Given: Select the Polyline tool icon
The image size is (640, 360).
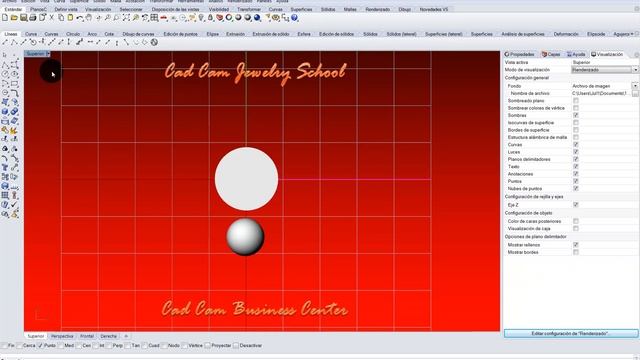Looking at the screenshot, I should tap(14, 42).
